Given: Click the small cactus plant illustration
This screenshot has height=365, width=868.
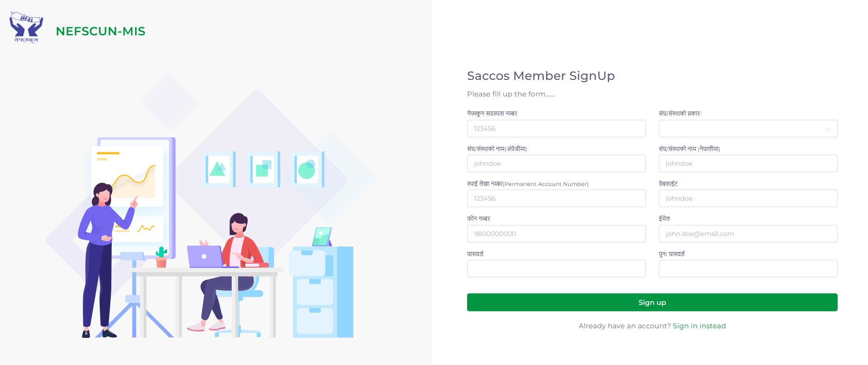Looking at the screenshot, I should (161, 256).
